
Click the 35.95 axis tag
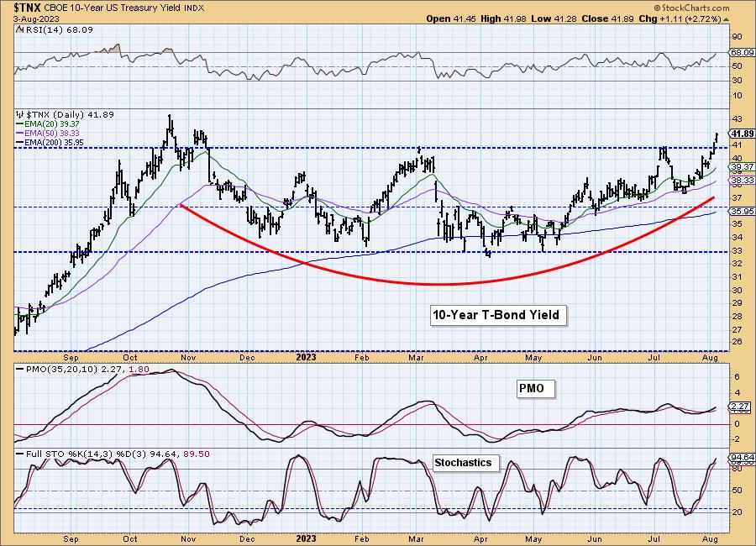pyautogui.click(x=742, y=212)
